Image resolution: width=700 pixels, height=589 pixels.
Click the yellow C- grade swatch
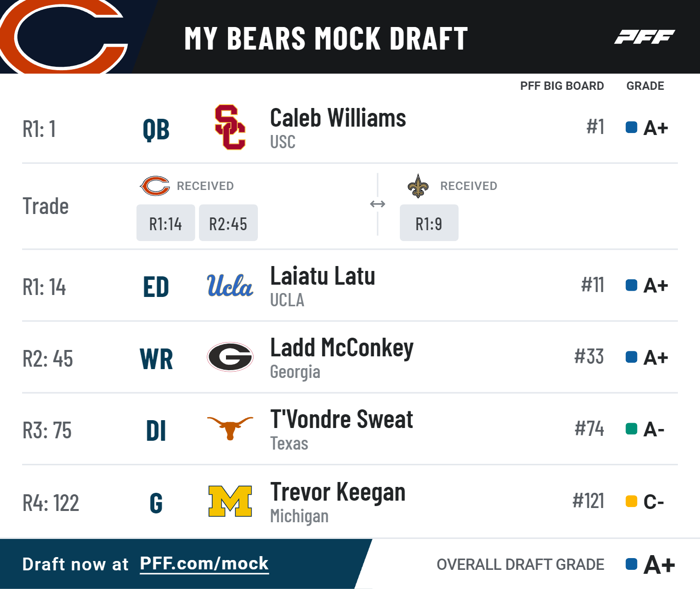pyautogui.click(x=631, y=502)
